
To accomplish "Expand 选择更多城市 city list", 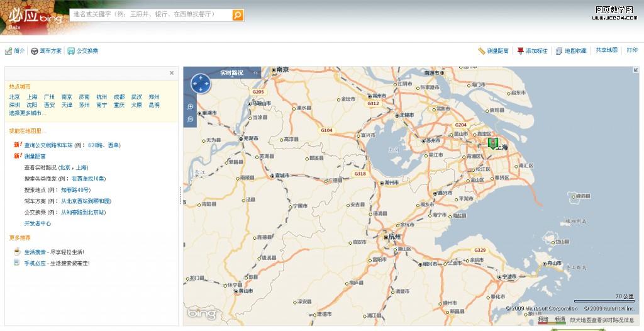I will [28, 113].
